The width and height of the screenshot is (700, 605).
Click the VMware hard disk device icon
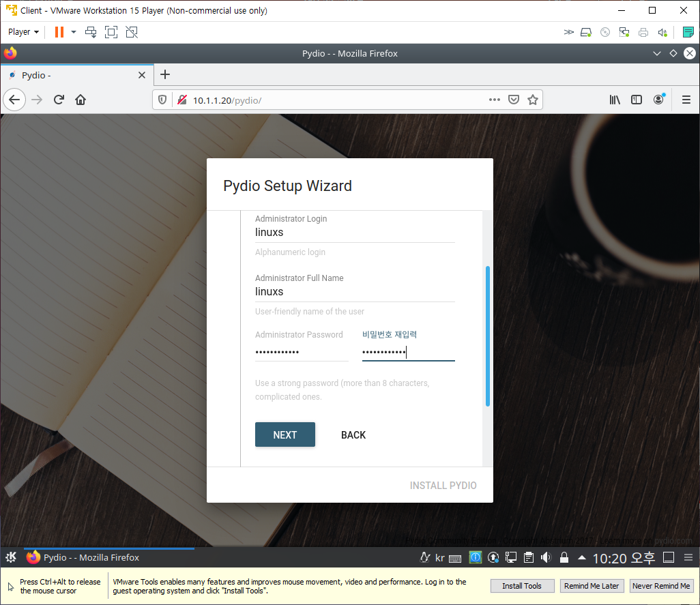point(586,32)
